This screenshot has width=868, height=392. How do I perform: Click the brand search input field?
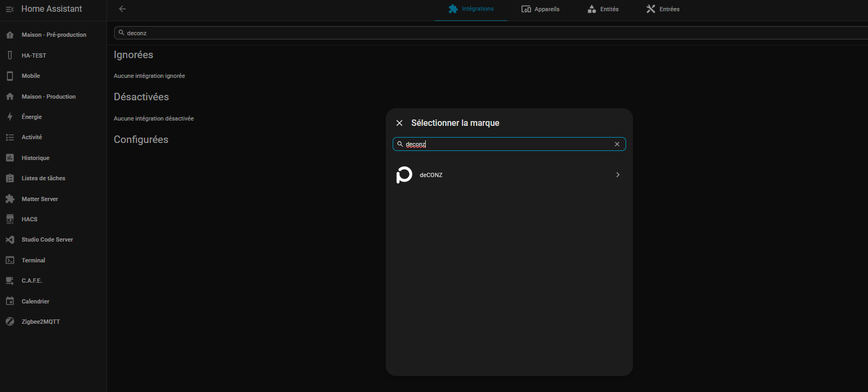(x=506, y=144)
